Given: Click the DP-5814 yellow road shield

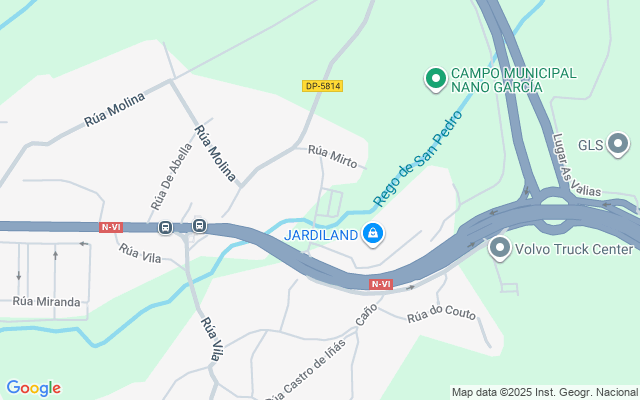Looking at the screenshot, I should 322,86.
